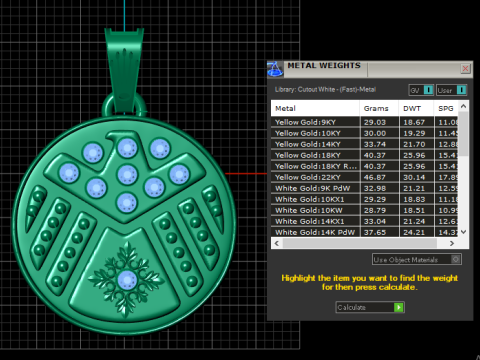Click the horizontal scroll right arrow
480x360 pixels.
coord(452,243)
